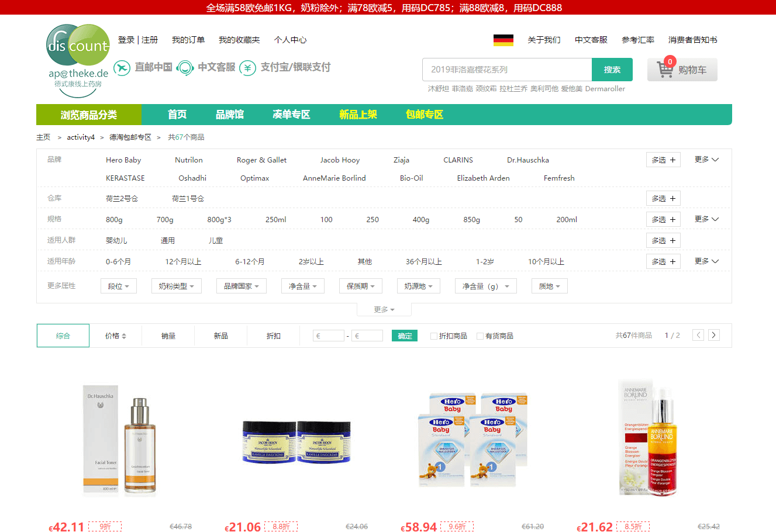
Task: Filter by spec 800g
Action: click(x=114, y=220)
